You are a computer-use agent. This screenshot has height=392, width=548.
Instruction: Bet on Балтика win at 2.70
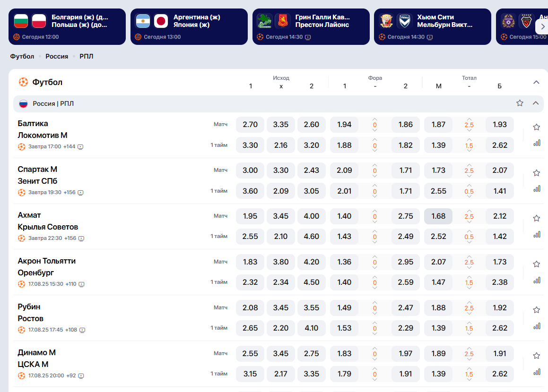(x=250, y=125)
